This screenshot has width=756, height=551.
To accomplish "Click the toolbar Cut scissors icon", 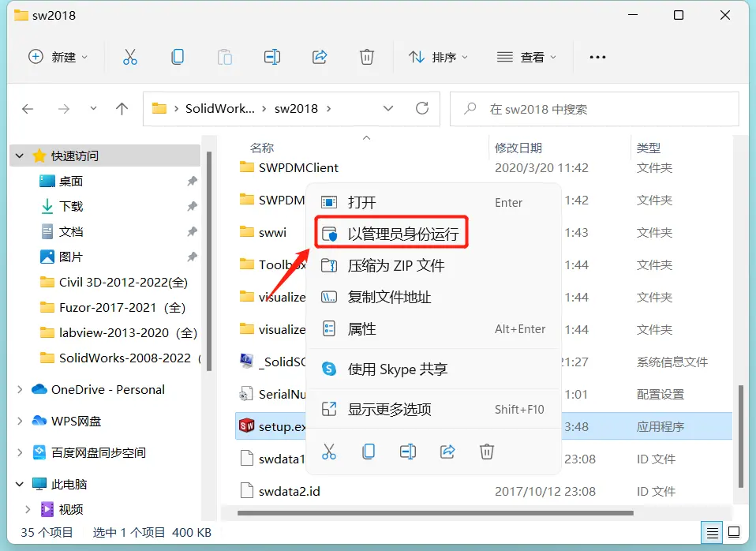I will (x=129, y=57).
